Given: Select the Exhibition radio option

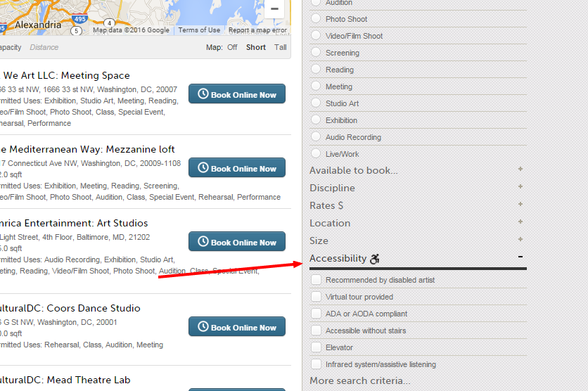Looking at the screenshot, I should click(316, 120).
